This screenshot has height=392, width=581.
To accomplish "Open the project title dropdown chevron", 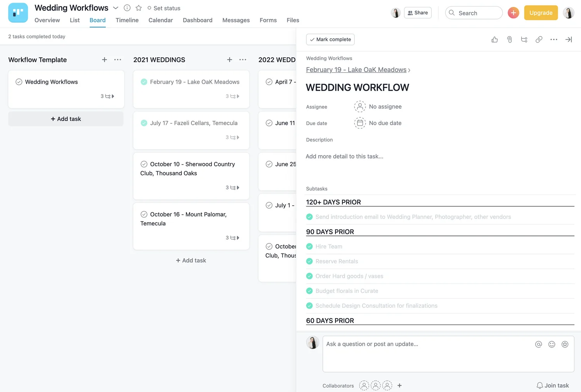I will (115, 8).
